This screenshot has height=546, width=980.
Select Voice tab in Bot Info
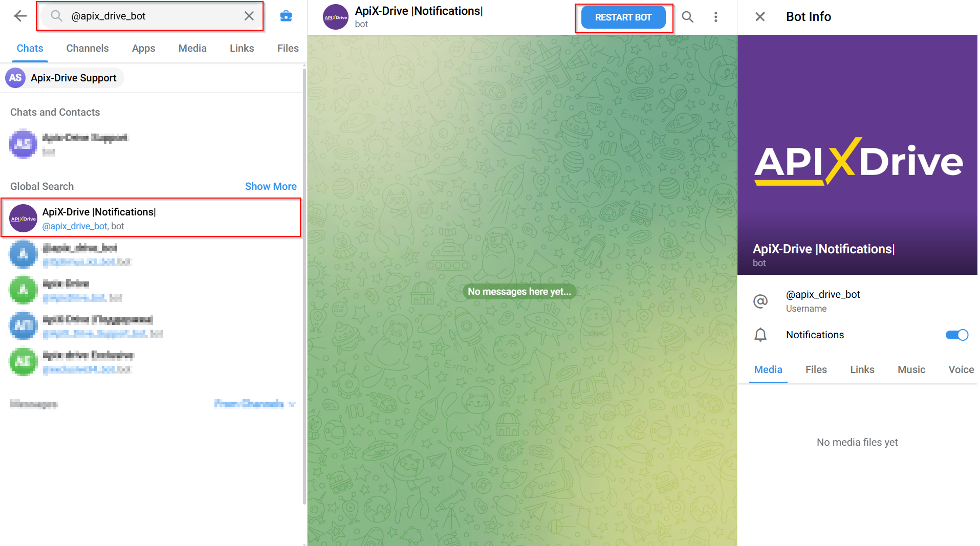961,369
